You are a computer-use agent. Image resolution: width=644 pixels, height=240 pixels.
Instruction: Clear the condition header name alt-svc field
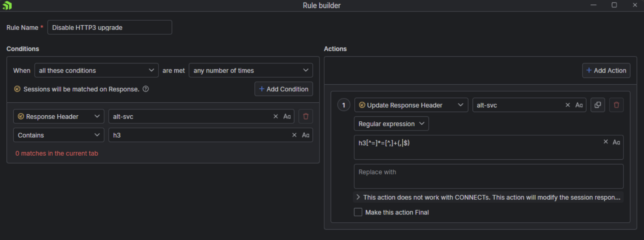[276, 116]
